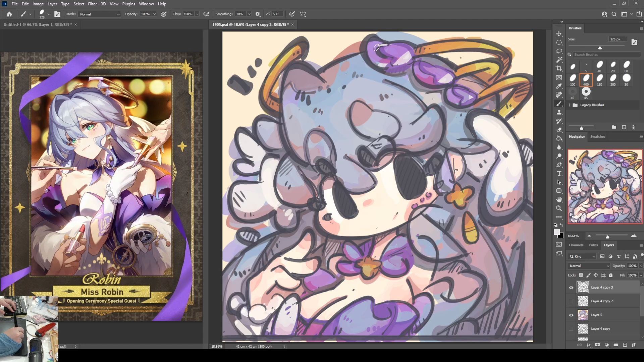644x362 pixels.
Task: Select the Eyedropper tool
Action: point(559,86)
